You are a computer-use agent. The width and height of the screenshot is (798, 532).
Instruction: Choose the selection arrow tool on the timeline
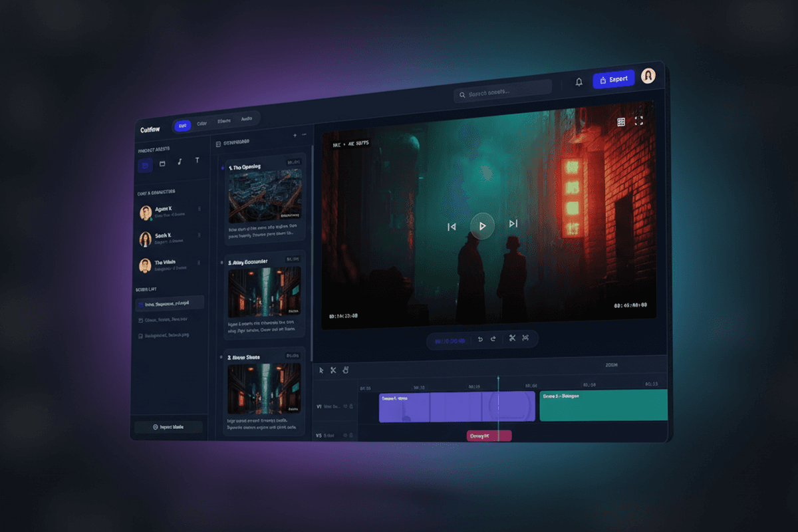[x=323, y=370]
